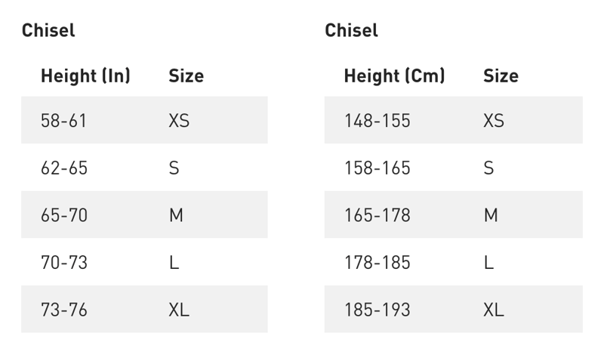Viewport: 604px width, 364px height.
Task: Click the 165-178 height cell
Action: (377, 215)
